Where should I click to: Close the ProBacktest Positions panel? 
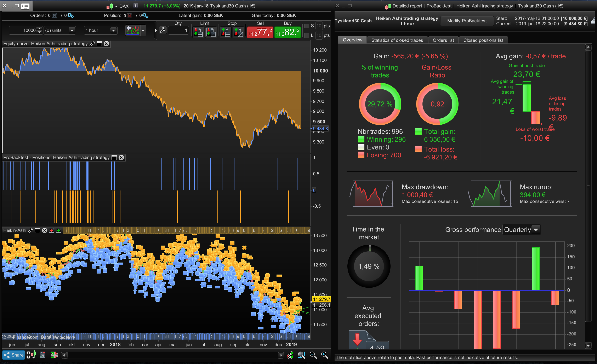coord(121,158)
